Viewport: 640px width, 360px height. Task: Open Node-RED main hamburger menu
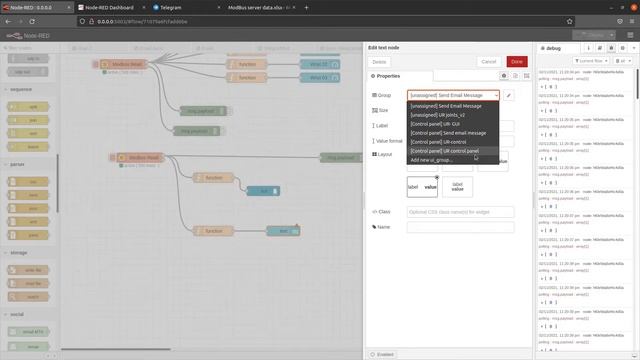click(x=630, y=36)
